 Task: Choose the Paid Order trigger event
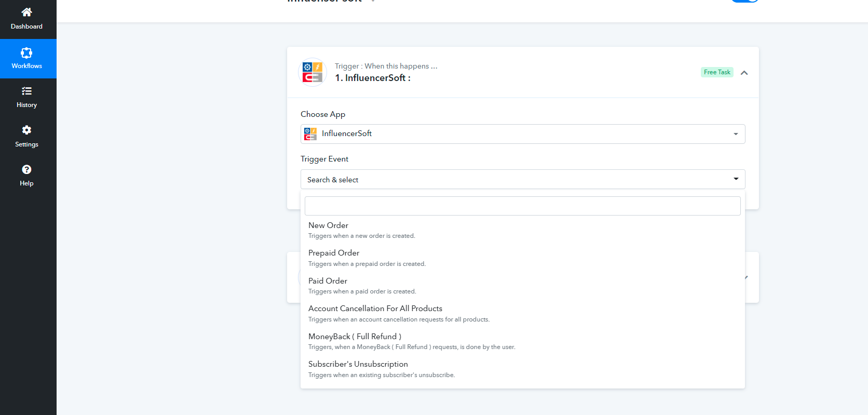(523, 286)
